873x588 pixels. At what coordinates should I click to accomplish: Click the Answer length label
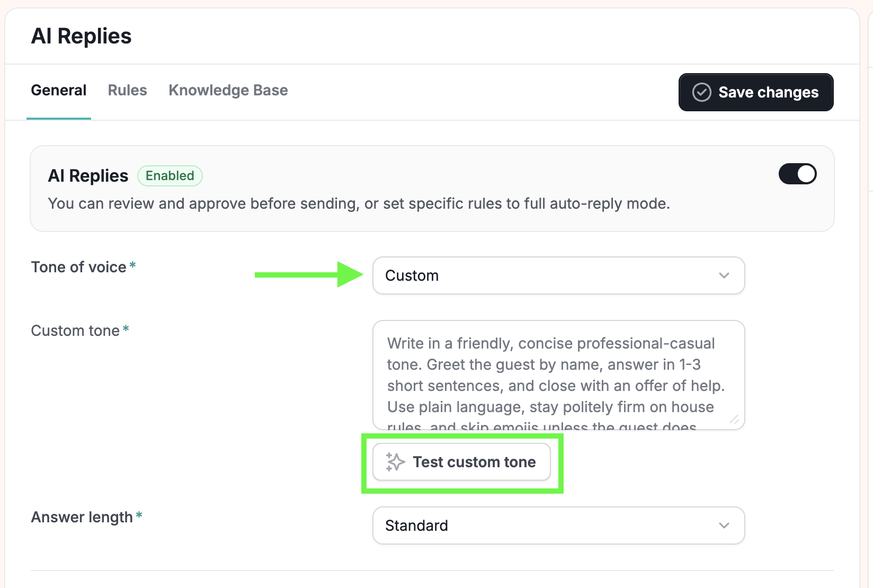(82, 517)
